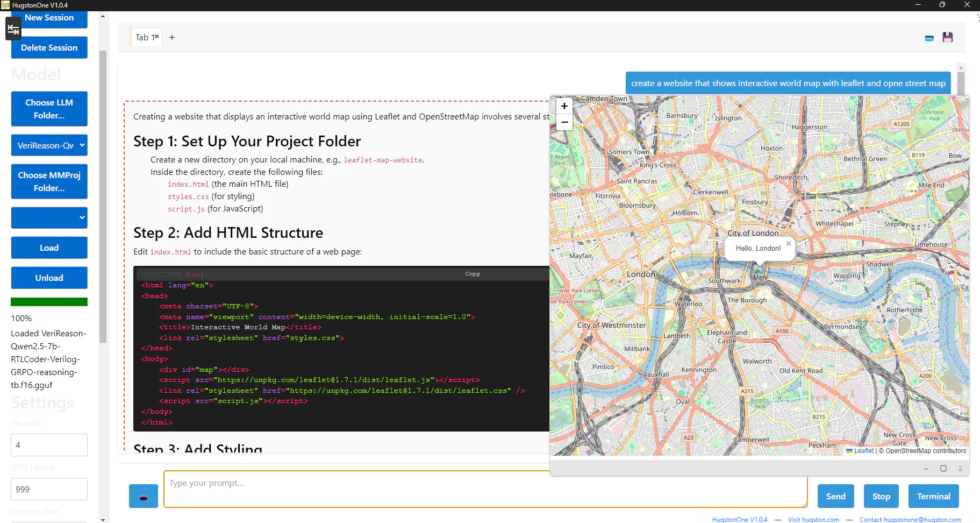Click the Unload model button
The width and height of the screenshot is (980, 523).
(49, 278)
